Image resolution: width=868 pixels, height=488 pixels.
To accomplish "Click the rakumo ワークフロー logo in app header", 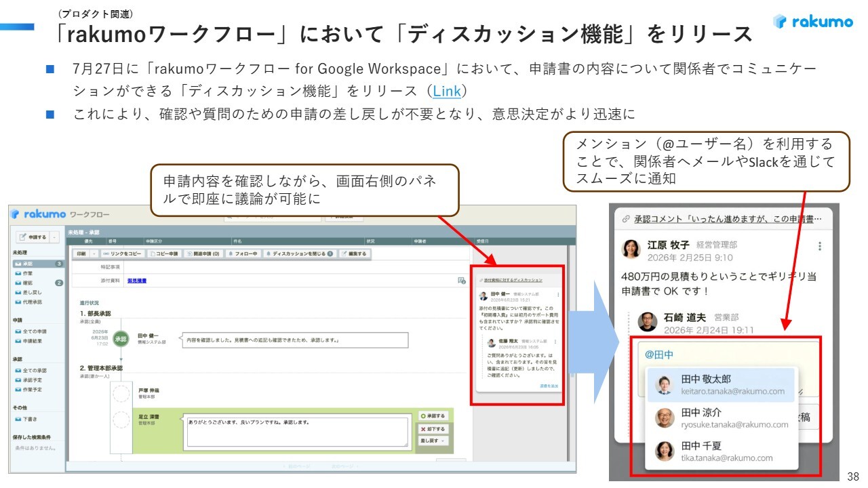I will click(60, 214).
